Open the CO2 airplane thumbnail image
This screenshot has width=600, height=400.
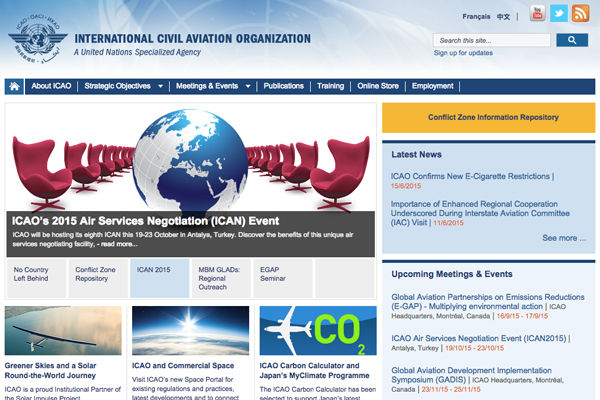[318, 330]
